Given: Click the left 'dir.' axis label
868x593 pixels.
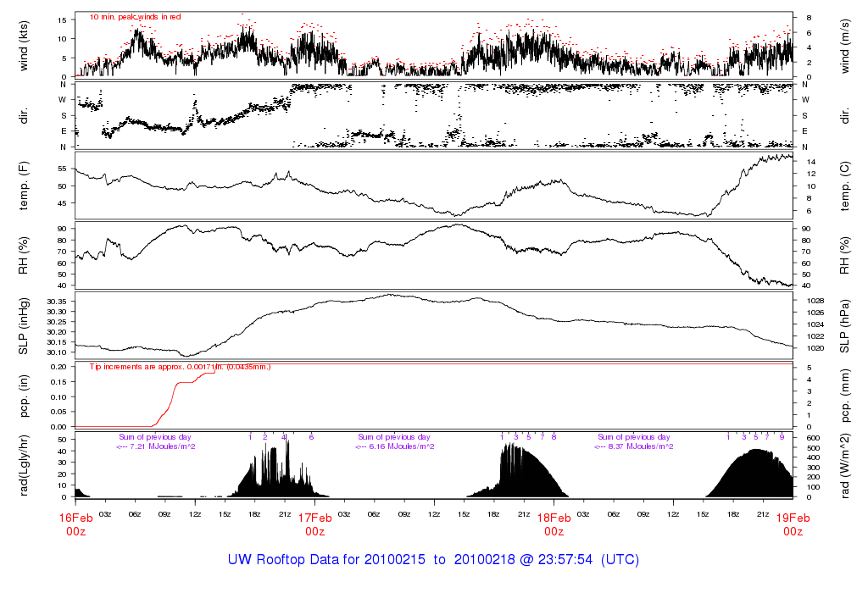Looking at the screenshot, I should coord(23,116).
